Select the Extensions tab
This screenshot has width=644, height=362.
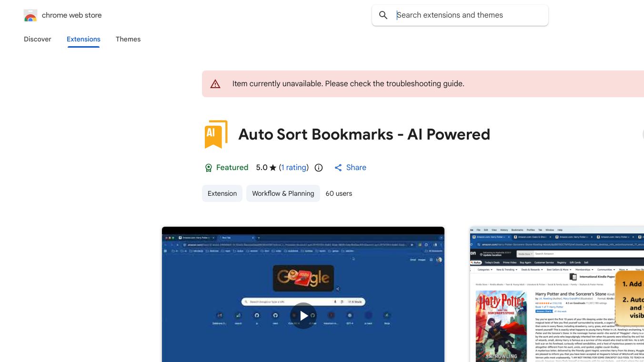[x=83, y=39]
